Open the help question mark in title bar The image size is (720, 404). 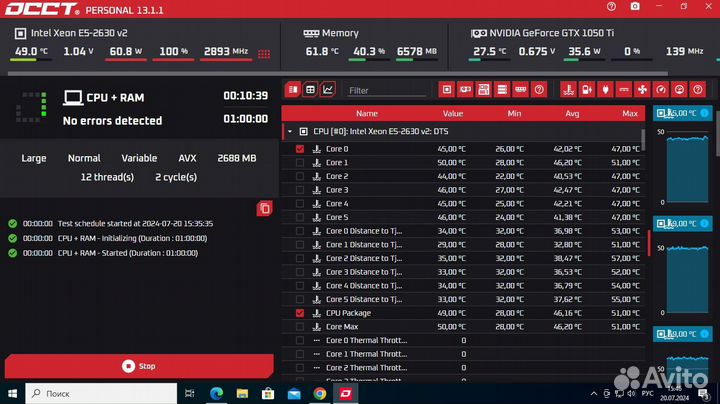[610, 6]
